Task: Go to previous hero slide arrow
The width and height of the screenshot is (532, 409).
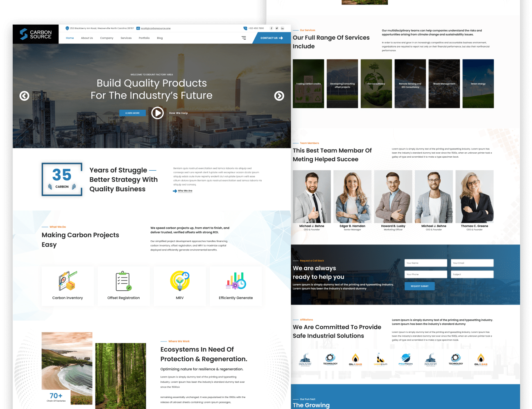Action: click(25, 96)
